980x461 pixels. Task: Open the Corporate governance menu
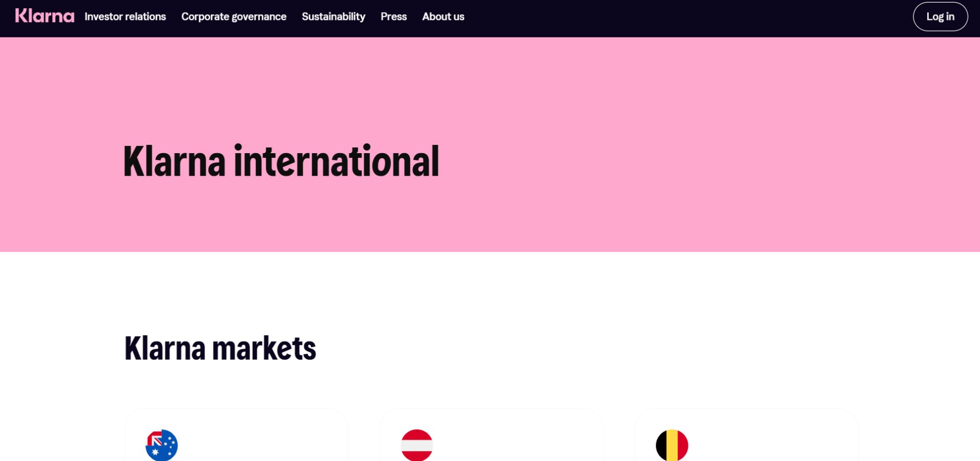pyautogui.click(x=234, y=16)
